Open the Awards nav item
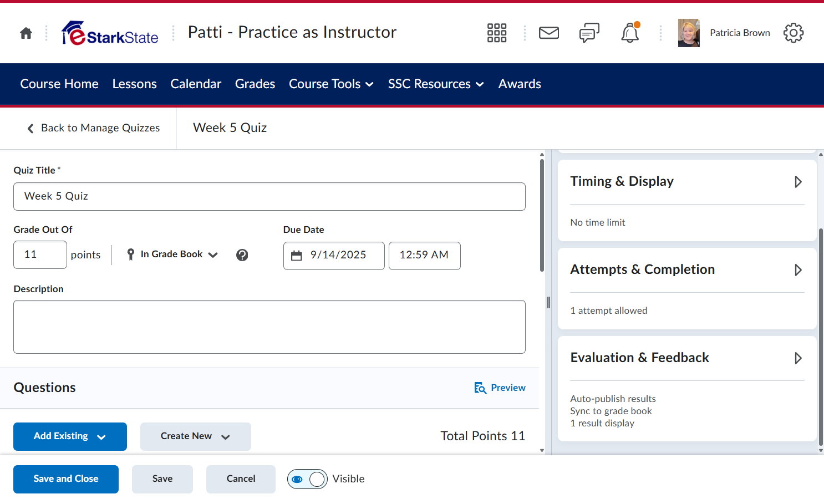This screenshot has width=824, height=504. coord(520,84)
